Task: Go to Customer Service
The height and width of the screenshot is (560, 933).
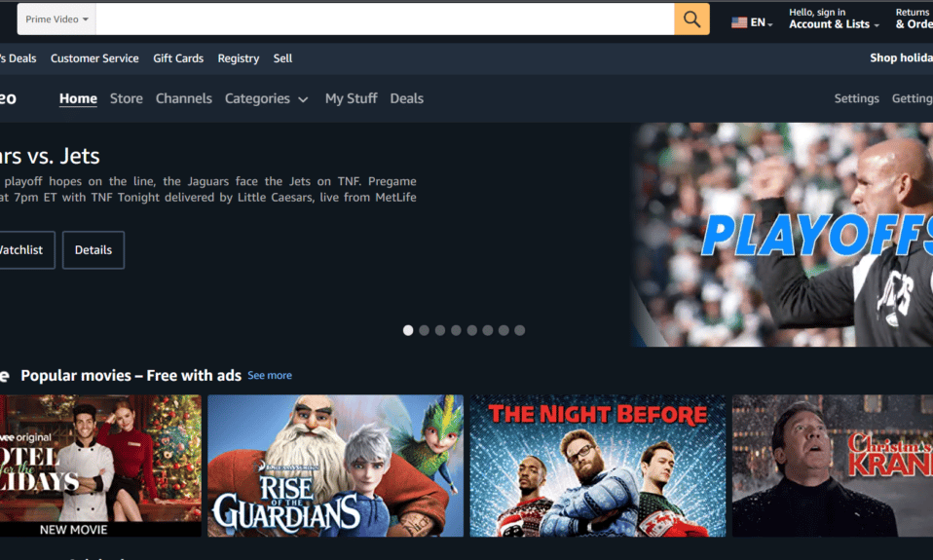Action: tap(94, 58)
